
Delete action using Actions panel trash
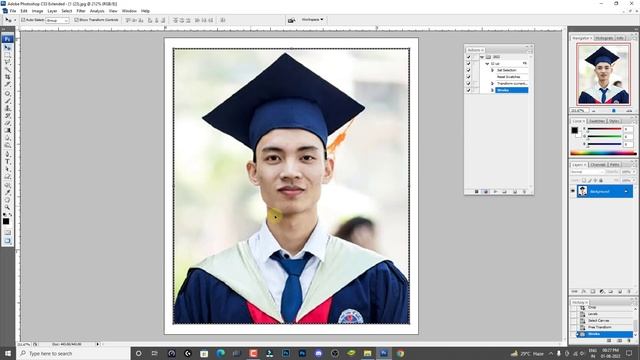pyautogui.click(x=524, y=191)
